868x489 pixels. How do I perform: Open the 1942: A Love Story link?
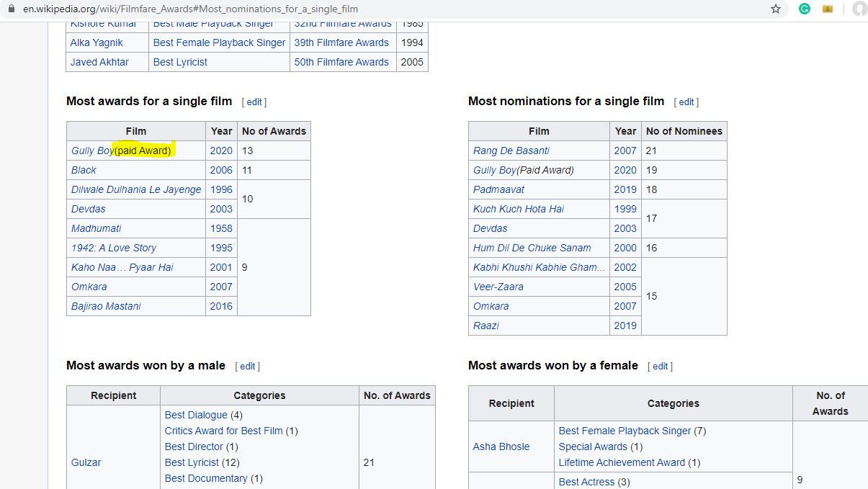click(114, 248)
